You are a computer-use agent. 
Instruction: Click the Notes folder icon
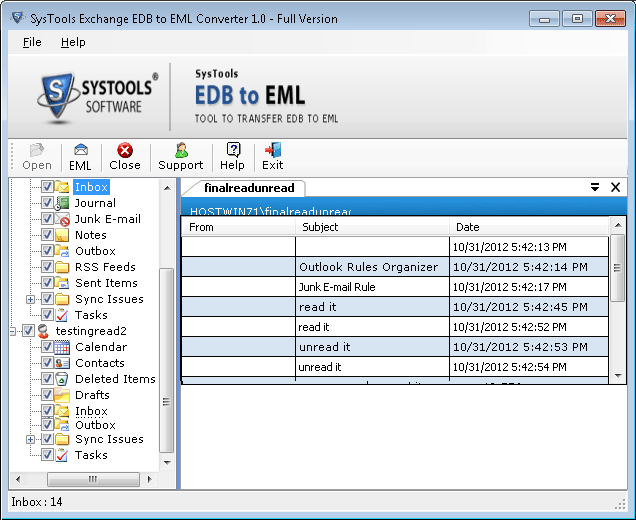62,235
